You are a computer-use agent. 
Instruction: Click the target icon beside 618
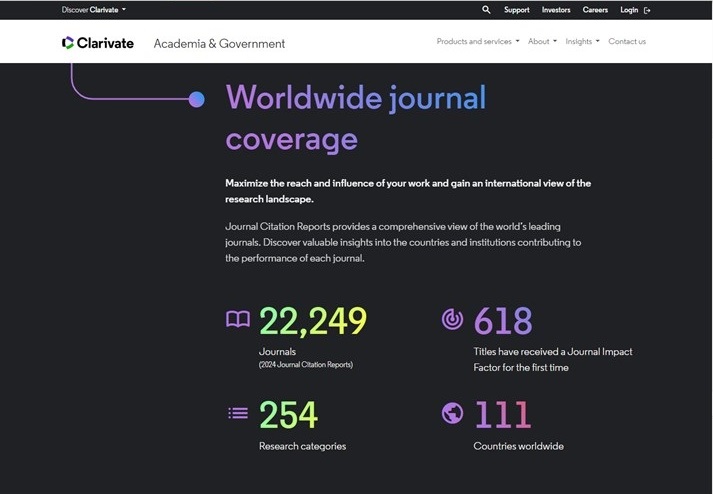(x=452, y=319)
